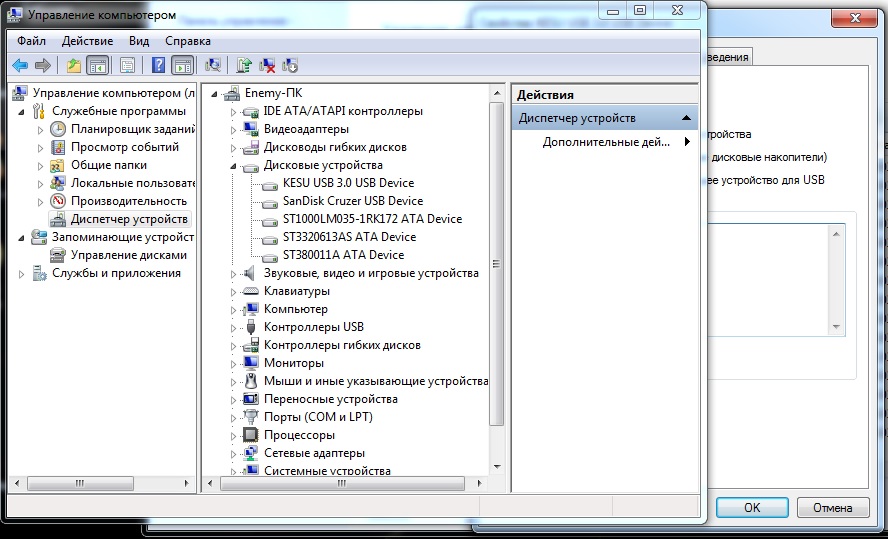Image resolution: width=888 pixels, height=539 pixels.
Task: Click the device tree horizontal scrollbar thumb
Action: pyautogui.click(x=342, y=484)
